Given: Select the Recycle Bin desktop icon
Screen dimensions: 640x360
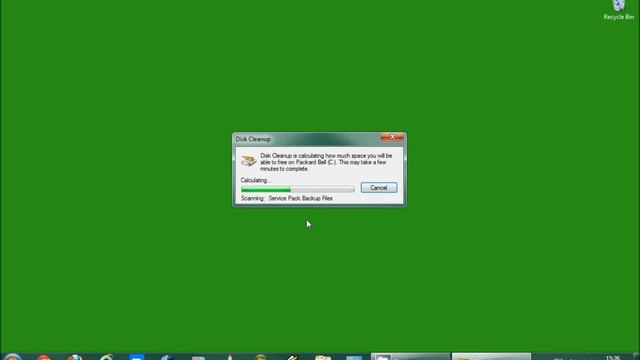Looking at the screenshot, I should click(619, 10).
